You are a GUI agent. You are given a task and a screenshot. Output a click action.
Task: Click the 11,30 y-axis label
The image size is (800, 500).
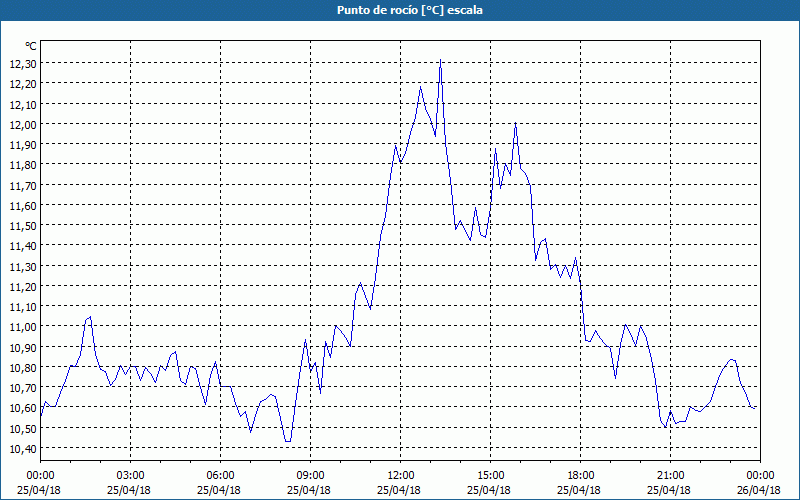pyautogui.click(x=23, y=266)
